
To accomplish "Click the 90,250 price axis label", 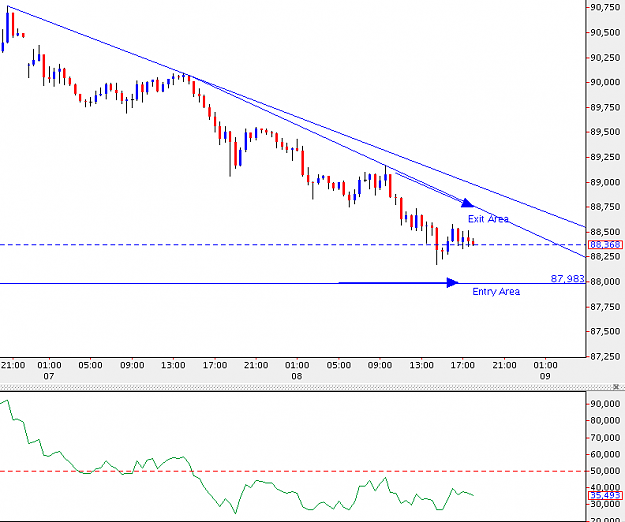I will coord(605,58).
